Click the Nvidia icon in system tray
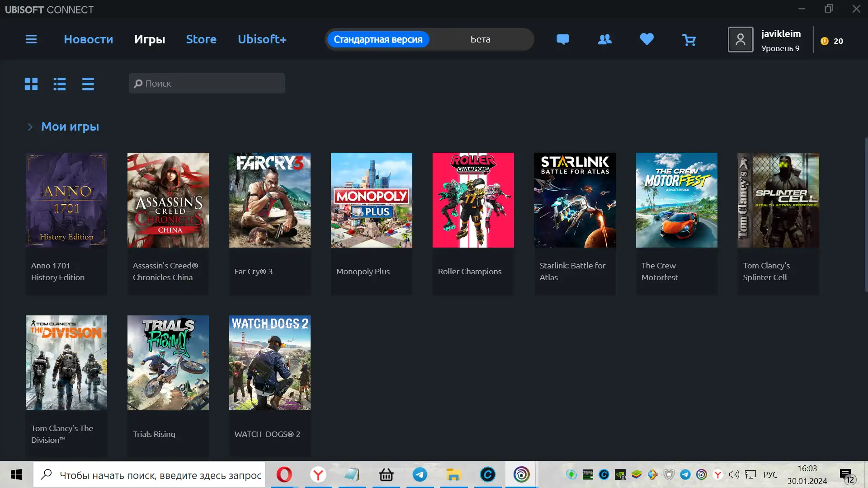This screenshot has width=868, height=488. (620, 474)
